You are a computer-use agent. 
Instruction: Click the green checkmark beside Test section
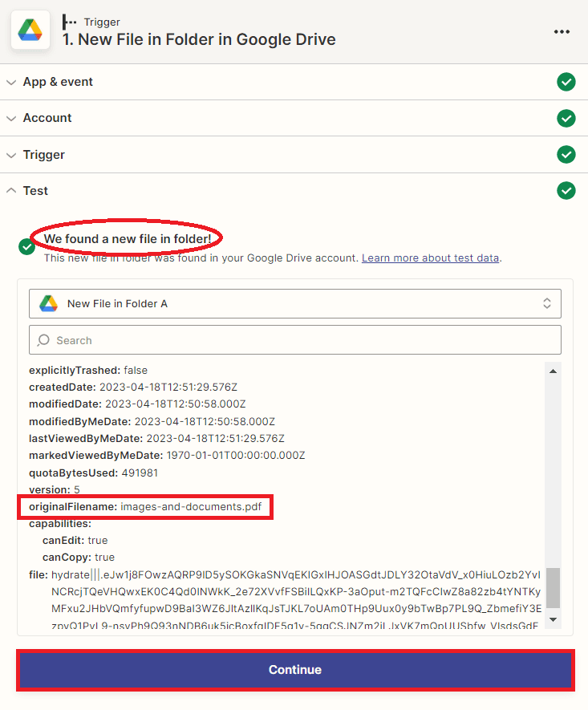tap(566, 191)
